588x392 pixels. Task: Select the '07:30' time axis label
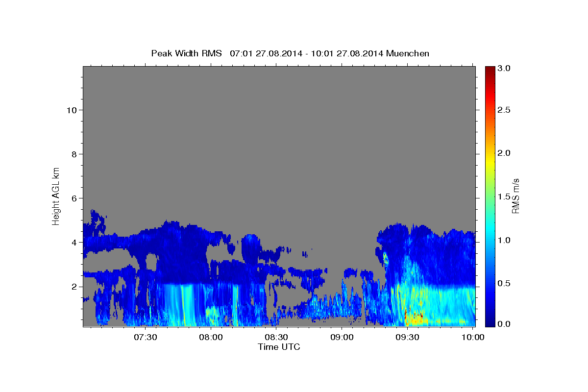pyautogui.click(x=146, y=337)
